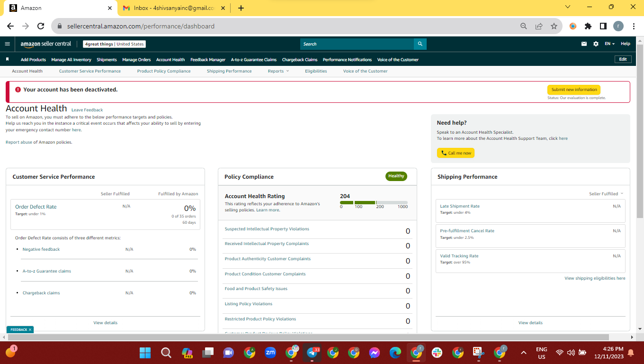Open Voice of the Customer sub-tab
This screenshot has width=644, height=364.
[x=365, y=71]
